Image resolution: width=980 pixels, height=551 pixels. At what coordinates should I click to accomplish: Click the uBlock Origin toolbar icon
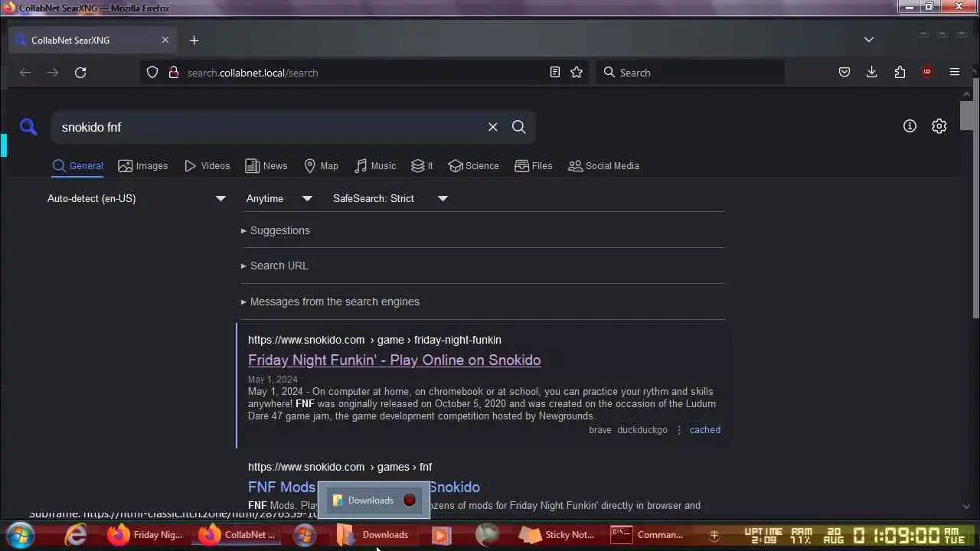(927, 73)
